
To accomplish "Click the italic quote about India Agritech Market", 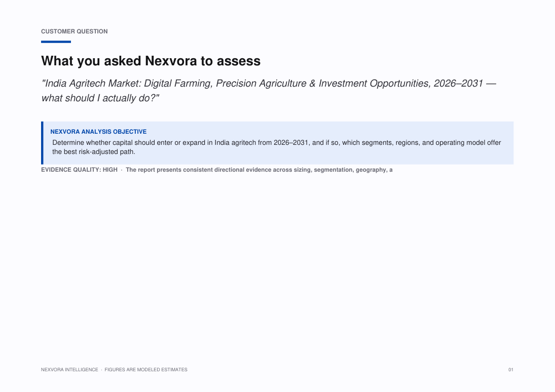I will point(269,91).
